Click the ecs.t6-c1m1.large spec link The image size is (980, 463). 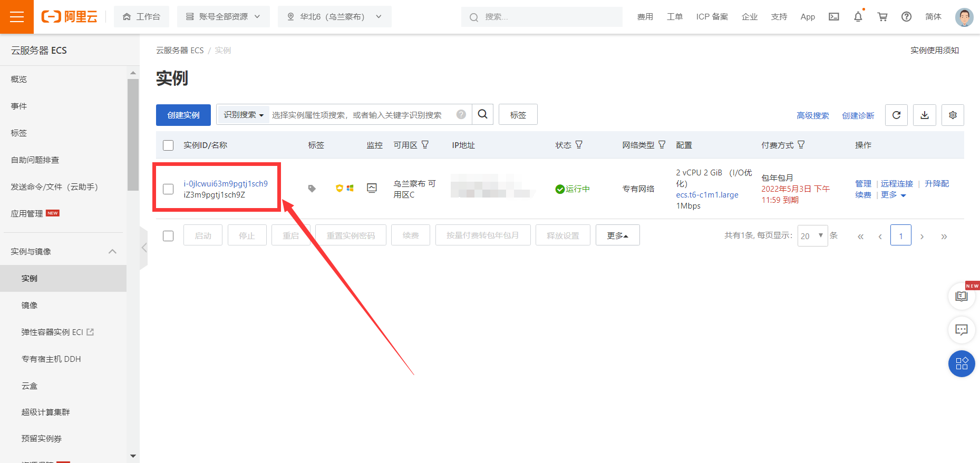pyautogui.click(x=707, y=195)
